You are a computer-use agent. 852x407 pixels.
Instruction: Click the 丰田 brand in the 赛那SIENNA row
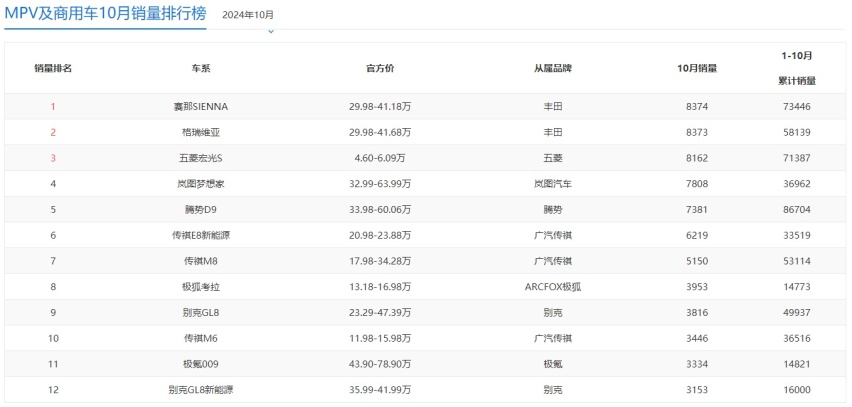553,107
